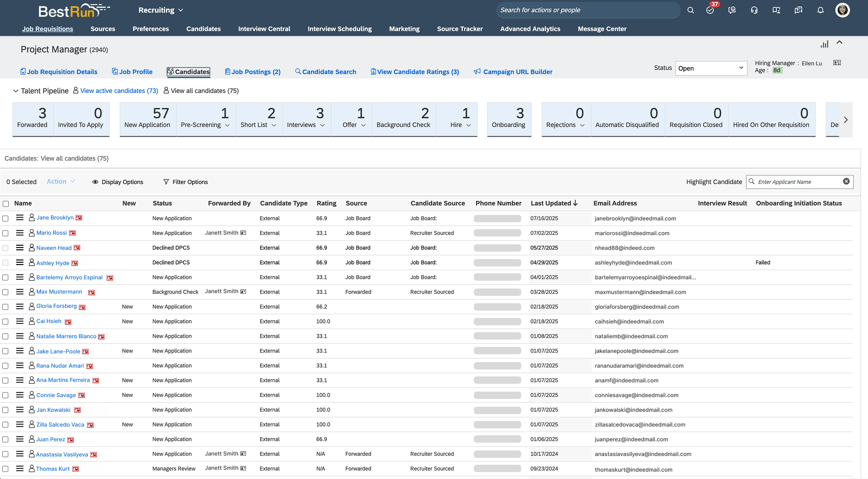This screenshot has height=479, width=868.
Task: Check the box for Max Mustermann
Action: coord(6,292)
